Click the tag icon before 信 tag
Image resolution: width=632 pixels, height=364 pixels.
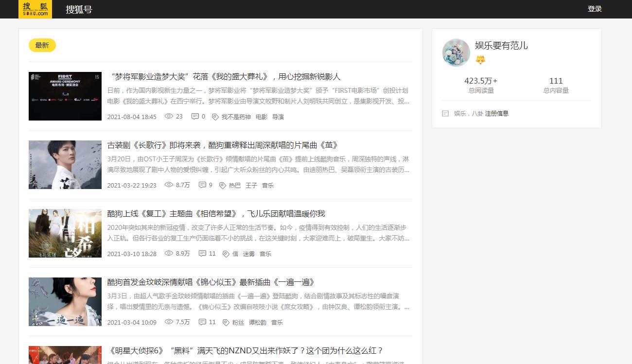[226, 254]
